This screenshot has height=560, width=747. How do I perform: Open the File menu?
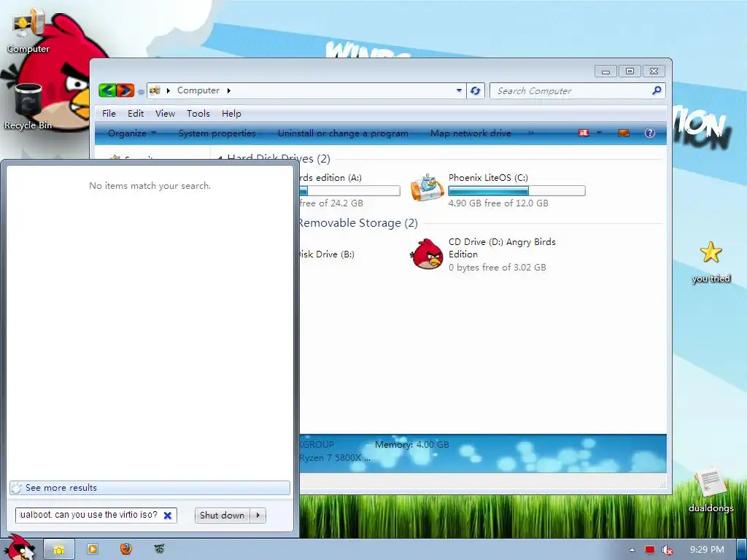109,113
